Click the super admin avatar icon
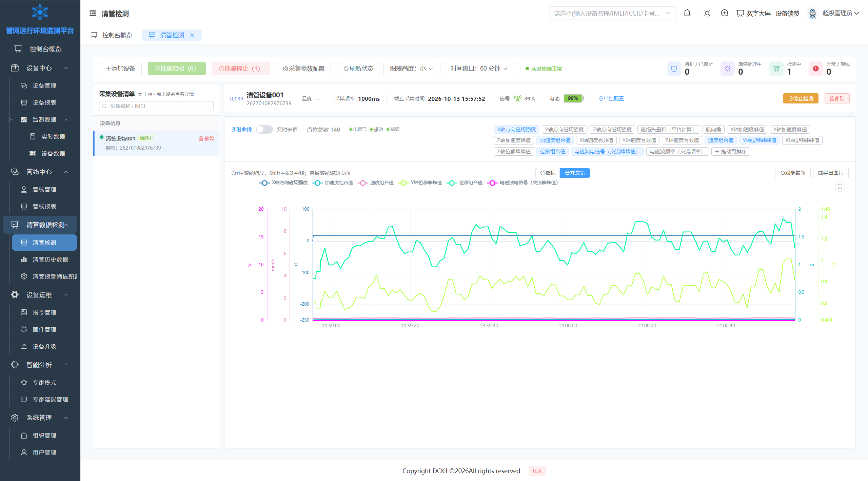The height and width of the screenshot is (481, 868). pyautogui.click(x=812, y=13)
